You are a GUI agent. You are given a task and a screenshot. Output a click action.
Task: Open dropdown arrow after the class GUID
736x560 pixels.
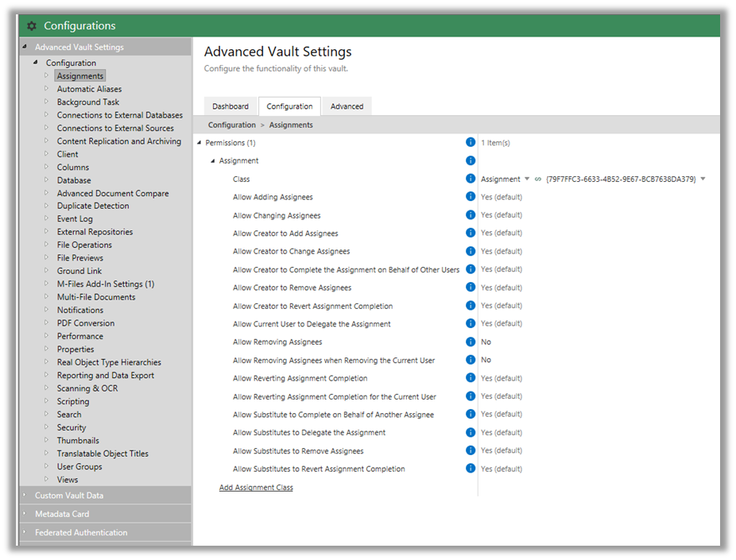tap(703, 180)
